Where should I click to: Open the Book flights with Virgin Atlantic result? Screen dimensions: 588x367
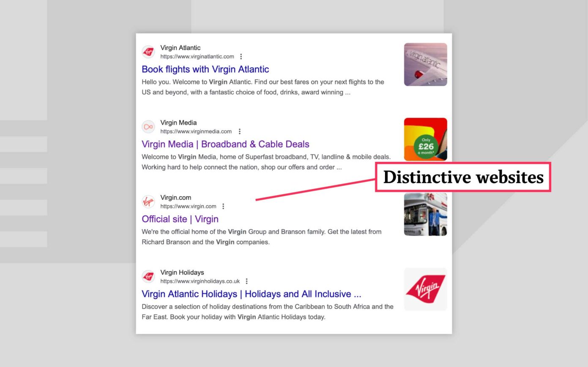click(x=205, y=69)
